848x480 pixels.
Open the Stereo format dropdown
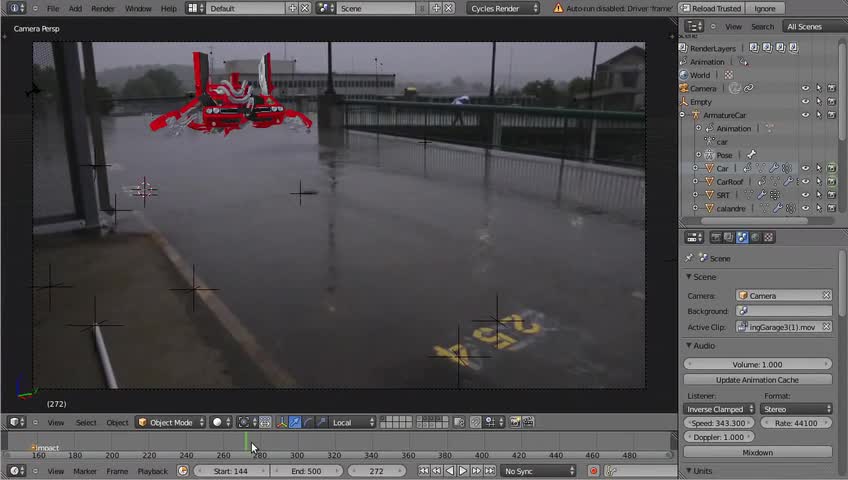pos(796,409)
